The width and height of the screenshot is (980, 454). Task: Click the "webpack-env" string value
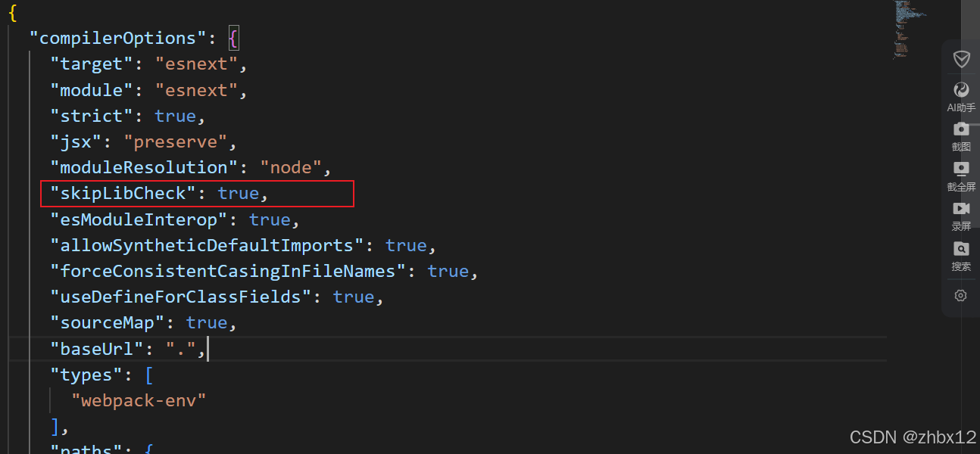(139, 400)
